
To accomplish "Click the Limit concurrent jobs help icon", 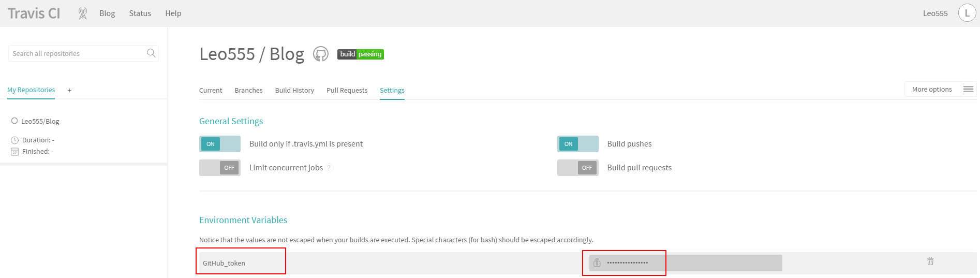I will pos(330,168).
